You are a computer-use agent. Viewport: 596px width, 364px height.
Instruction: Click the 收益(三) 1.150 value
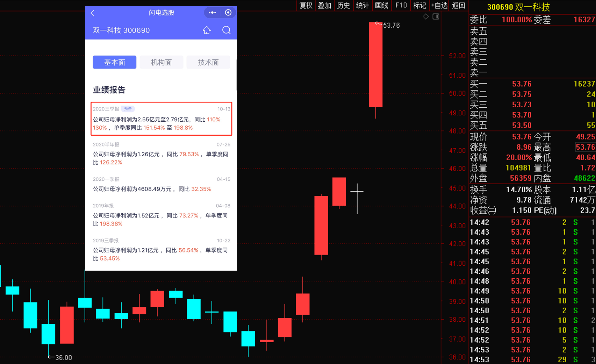point(522,210)
